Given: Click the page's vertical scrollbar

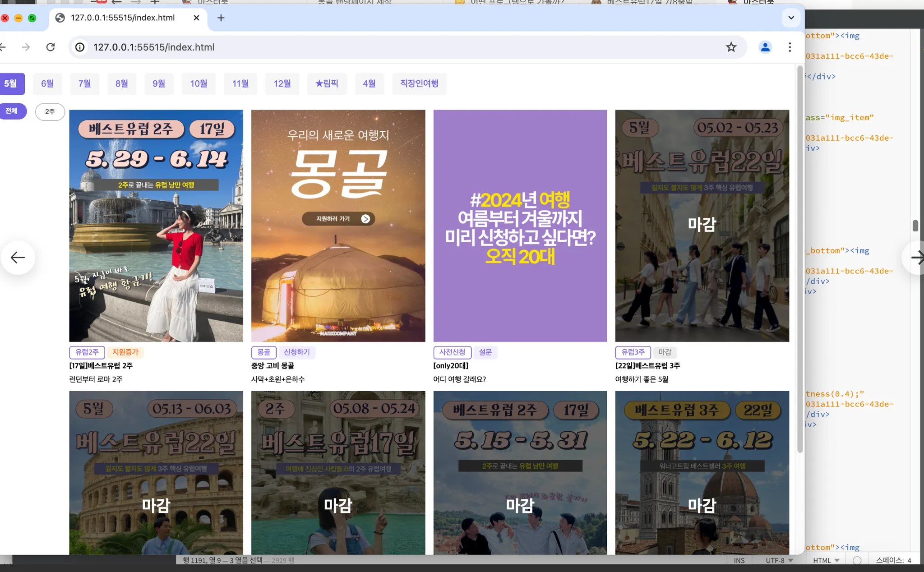Looking at the screenshot, I should point(800,259).
